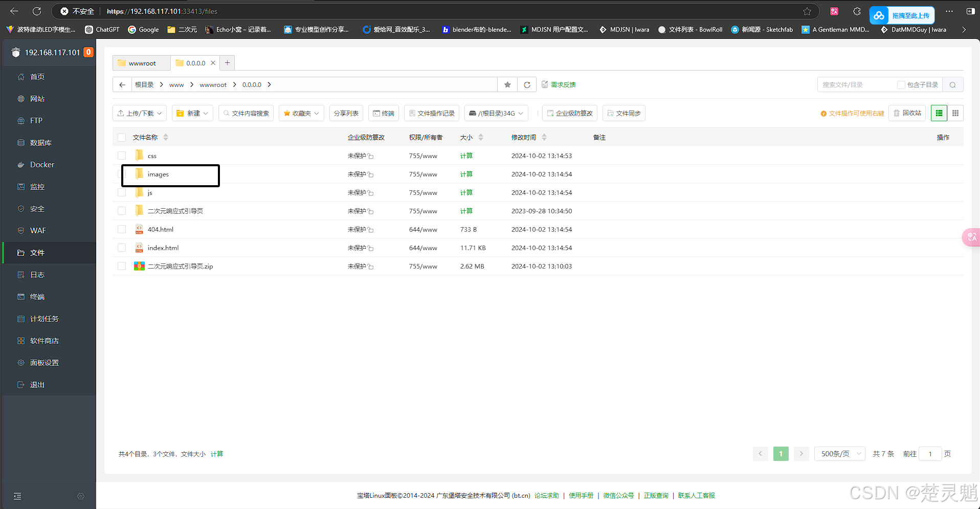
Task: Open 文件操作记录 button
Action: tap(432, 113)
